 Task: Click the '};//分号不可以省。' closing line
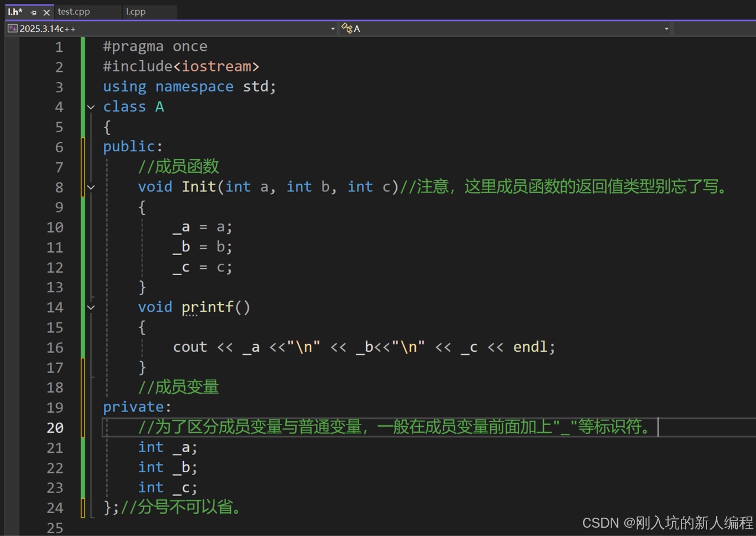point(173,508)
